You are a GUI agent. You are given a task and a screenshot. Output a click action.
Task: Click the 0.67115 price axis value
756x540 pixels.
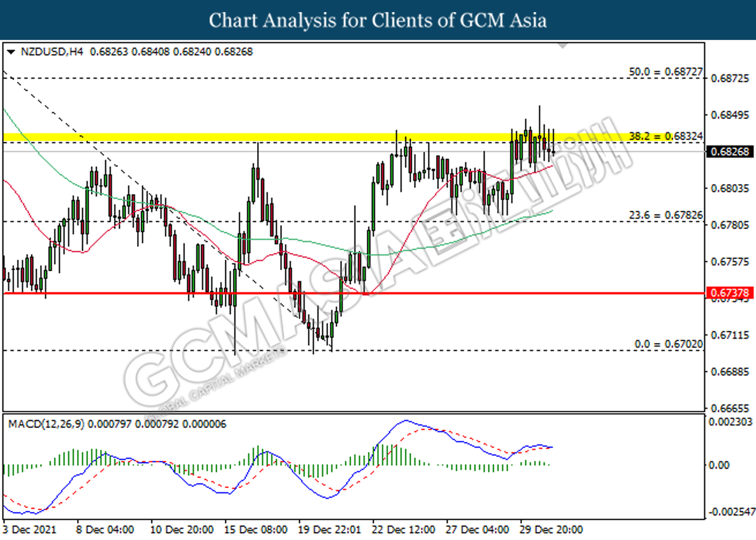(730, 335)
